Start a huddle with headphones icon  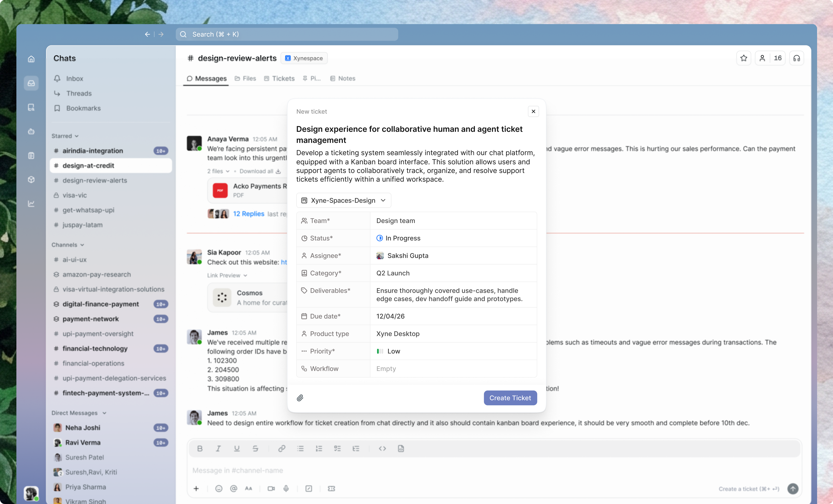[x=797, y=58]
